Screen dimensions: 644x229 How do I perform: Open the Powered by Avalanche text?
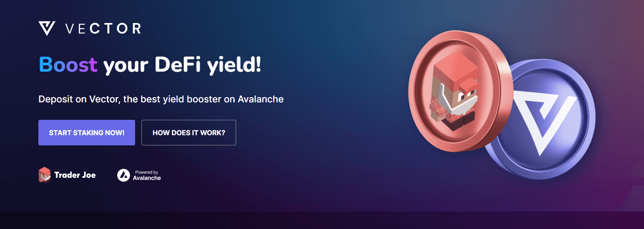tap(147, 175)
